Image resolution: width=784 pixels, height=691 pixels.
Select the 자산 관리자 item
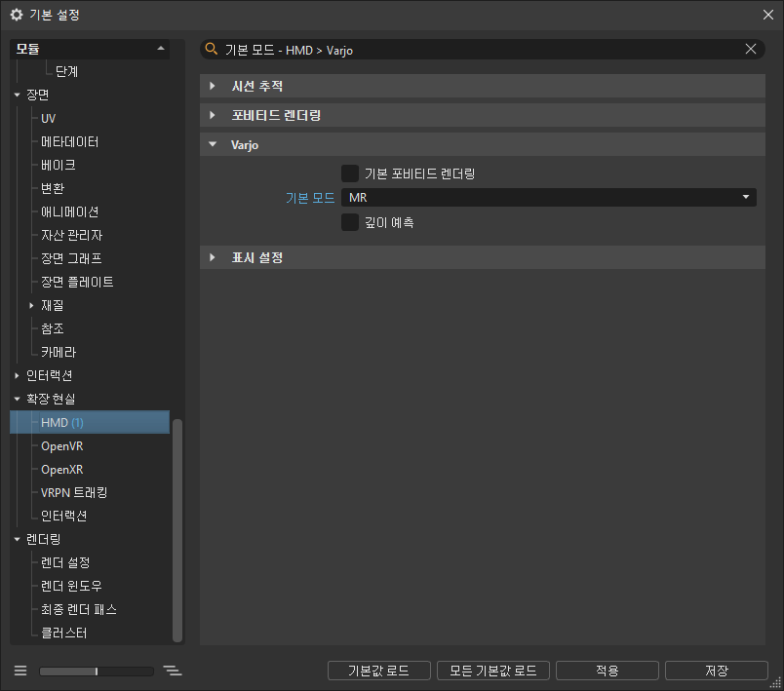[71, 235]
